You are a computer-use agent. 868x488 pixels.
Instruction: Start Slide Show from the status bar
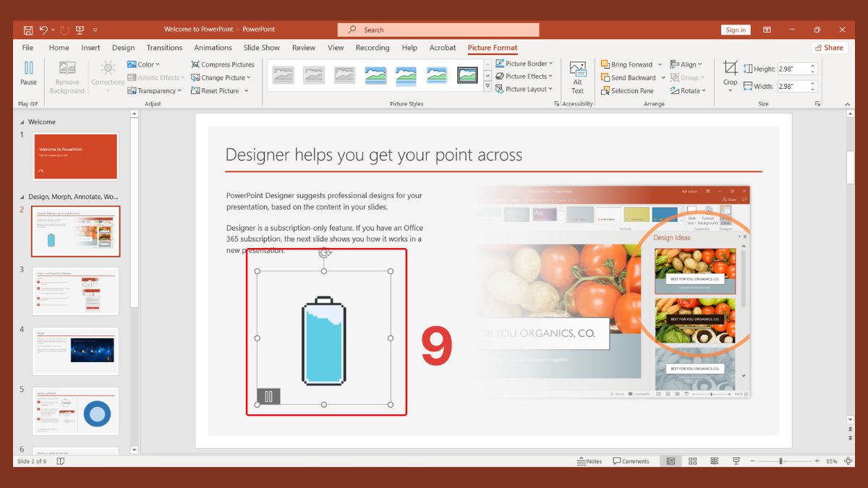[x=736, y=461]
